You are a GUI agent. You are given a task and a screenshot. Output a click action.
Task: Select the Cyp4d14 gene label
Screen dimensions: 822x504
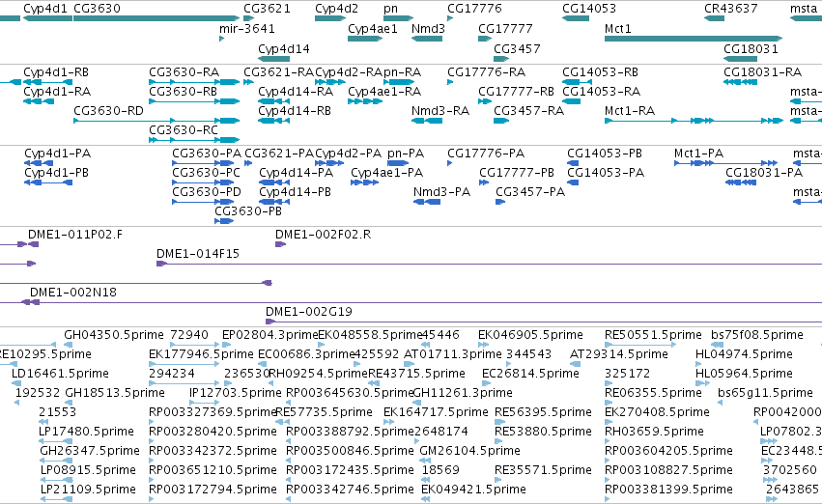(x=284, y=48)
